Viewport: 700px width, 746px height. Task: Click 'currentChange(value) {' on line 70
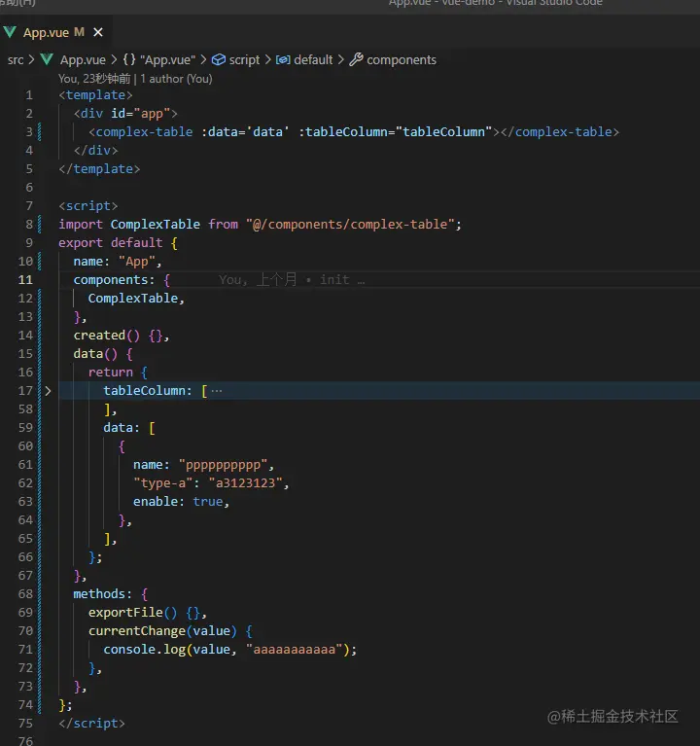170,631
